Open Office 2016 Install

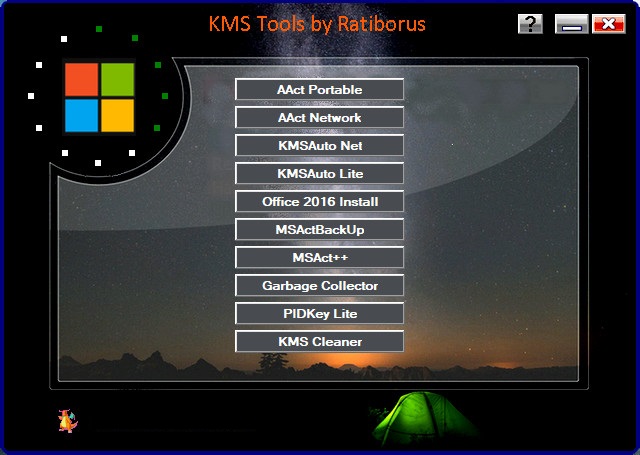tap(319, 202)
